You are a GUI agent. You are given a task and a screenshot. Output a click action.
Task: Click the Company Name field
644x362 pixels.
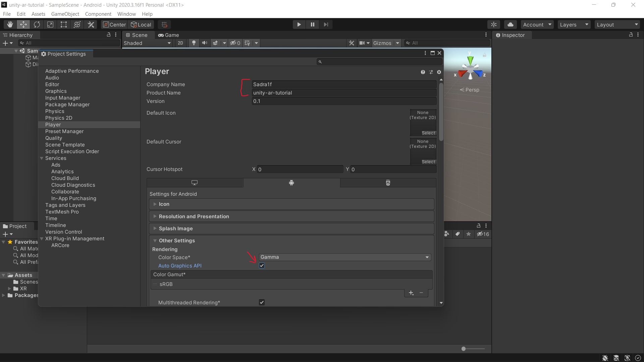[x=344, y=84]
